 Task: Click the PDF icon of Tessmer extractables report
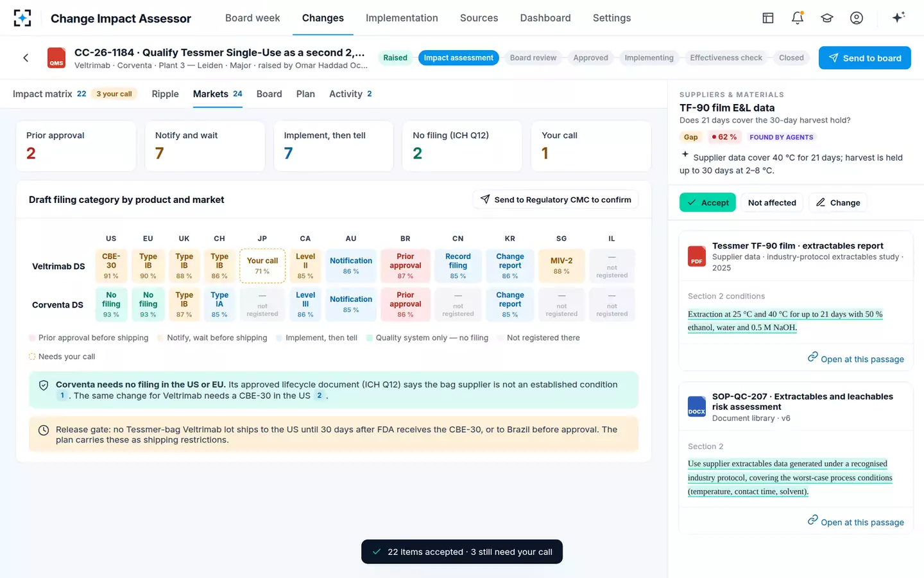(x=697, y=256)
